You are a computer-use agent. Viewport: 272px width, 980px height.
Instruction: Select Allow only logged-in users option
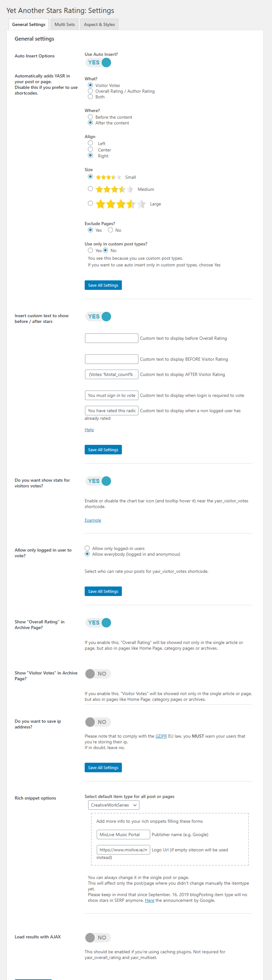[87, 548]
